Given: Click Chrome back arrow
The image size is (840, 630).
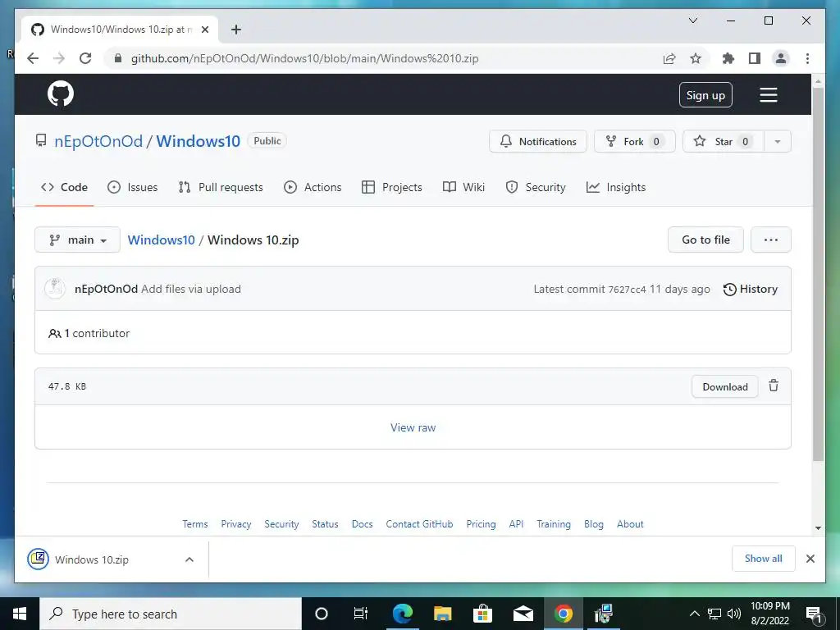Looking at the screenshot, I should [33, 58].
